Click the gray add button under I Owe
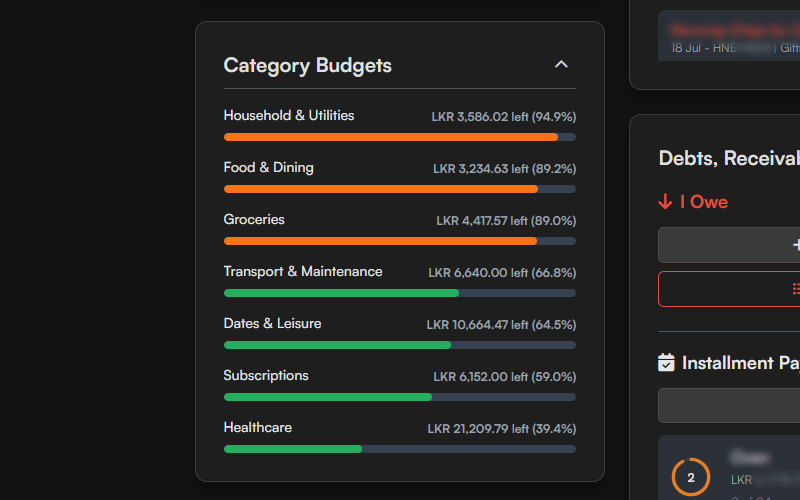 (x=729, y=245)
